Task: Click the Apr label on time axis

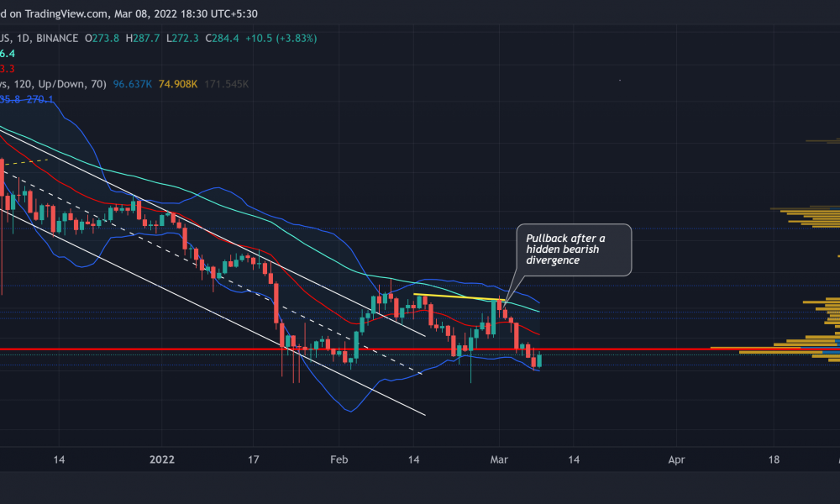Action: (676, 459)
